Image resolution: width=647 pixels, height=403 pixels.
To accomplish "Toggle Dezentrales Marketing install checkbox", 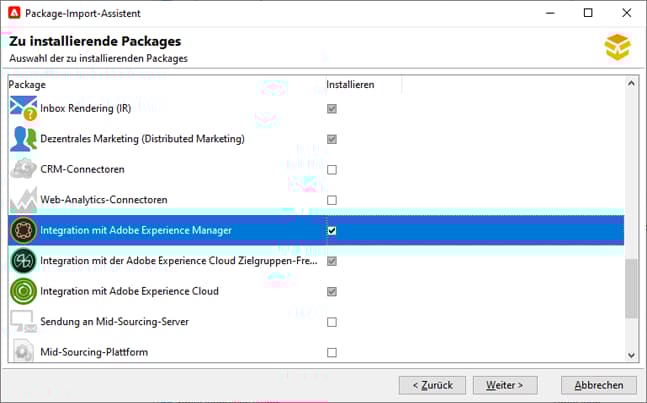I will click(x=332, y=139).
